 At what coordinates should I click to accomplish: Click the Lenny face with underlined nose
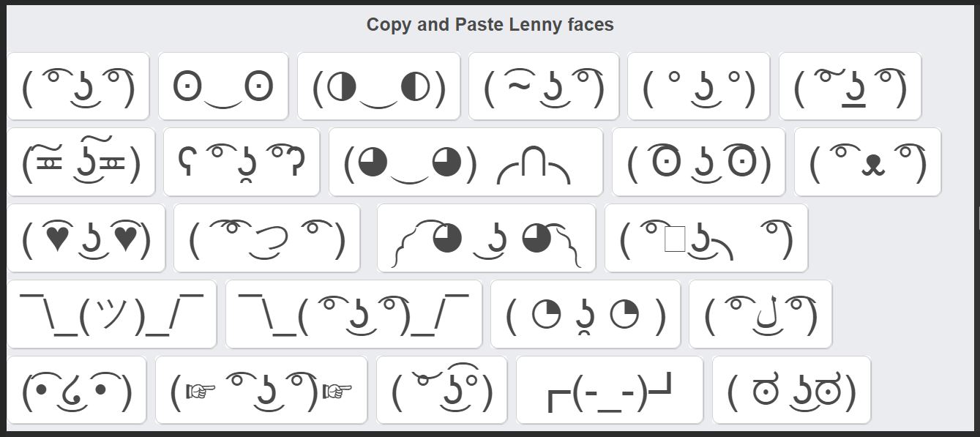pos(850,86)
